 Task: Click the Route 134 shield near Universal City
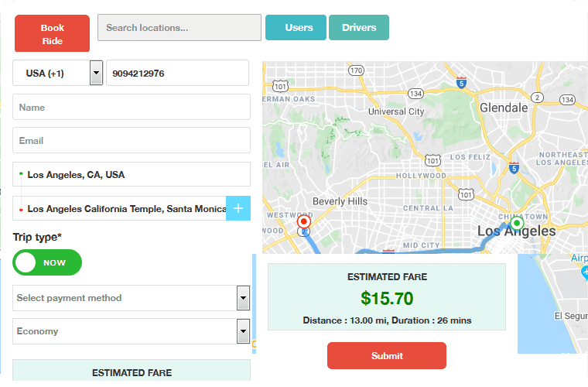tap(416, 94)
